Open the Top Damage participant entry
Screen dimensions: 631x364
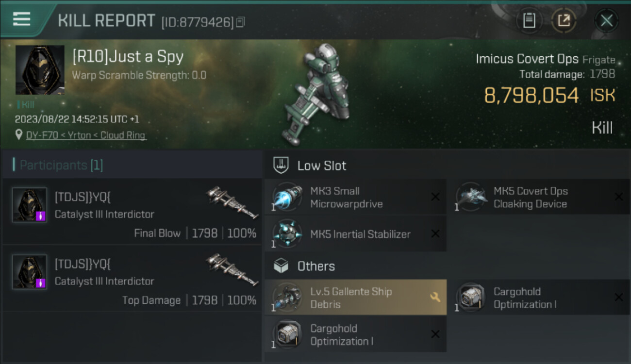132,278
